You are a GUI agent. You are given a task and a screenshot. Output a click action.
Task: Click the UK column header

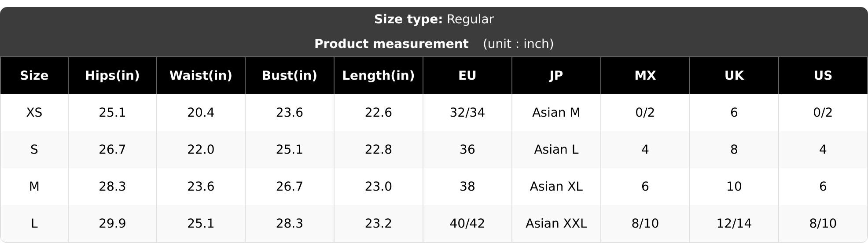tap(734, 76)
